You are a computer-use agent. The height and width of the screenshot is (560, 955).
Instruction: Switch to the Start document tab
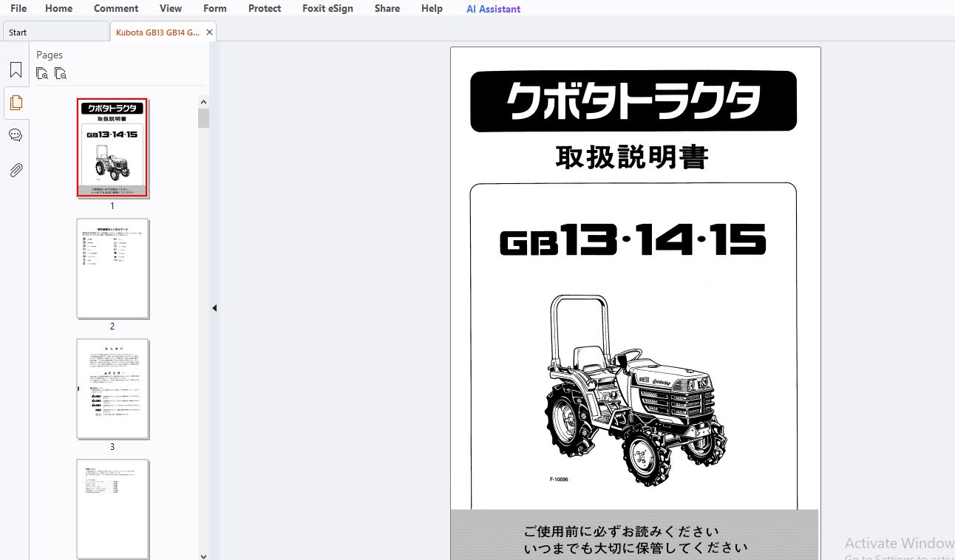tap(55, 32)
